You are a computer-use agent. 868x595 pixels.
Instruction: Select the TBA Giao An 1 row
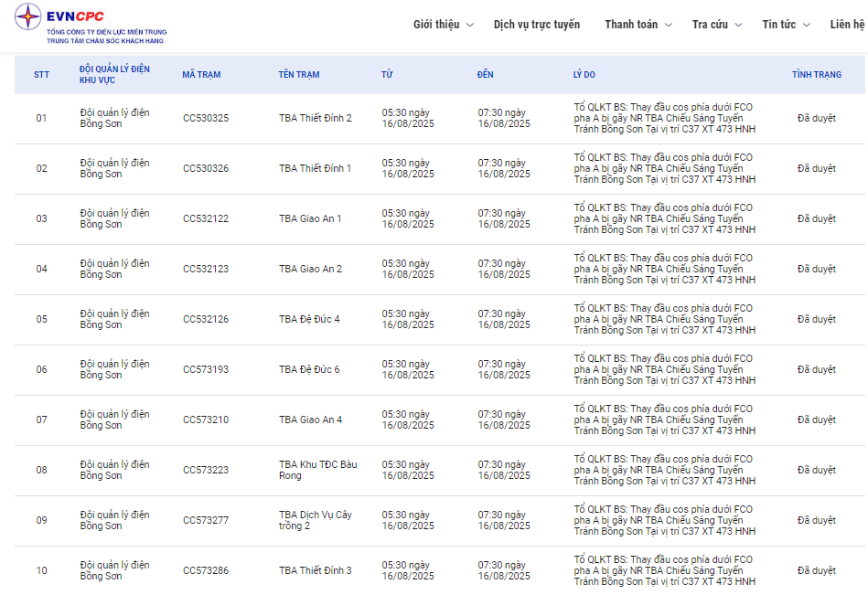point(440,219)
